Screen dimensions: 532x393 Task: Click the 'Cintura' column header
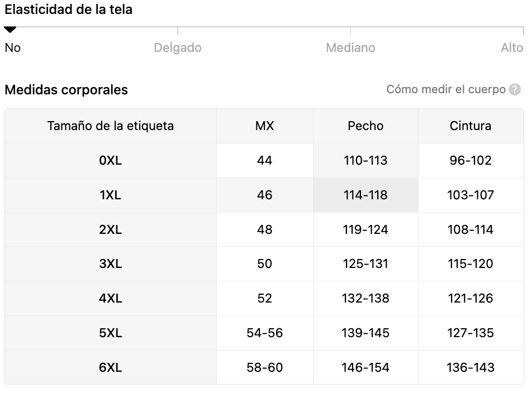coord(471,126)
